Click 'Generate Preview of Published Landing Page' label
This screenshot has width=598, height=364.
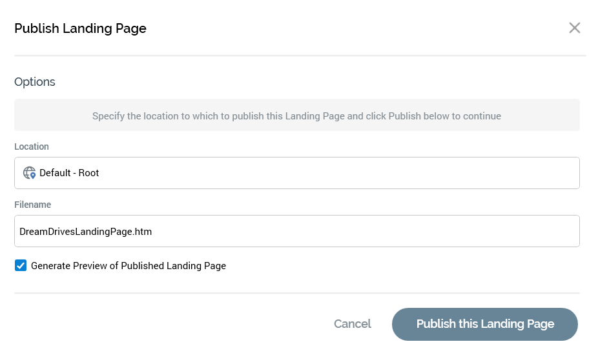(129, 266)
